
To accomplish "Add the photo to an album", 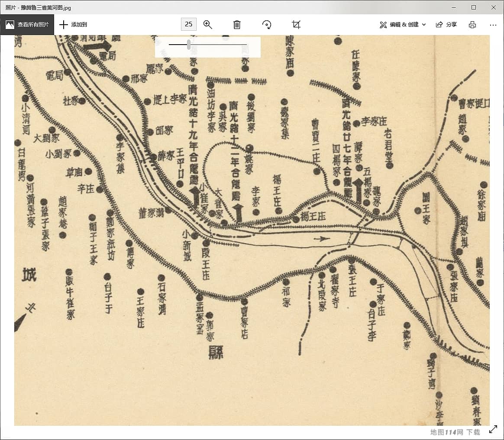I will tap(72, 25).
